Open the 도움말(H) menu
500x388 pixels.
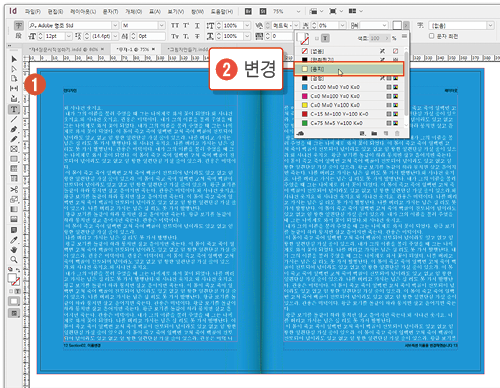tap(222, 12)
